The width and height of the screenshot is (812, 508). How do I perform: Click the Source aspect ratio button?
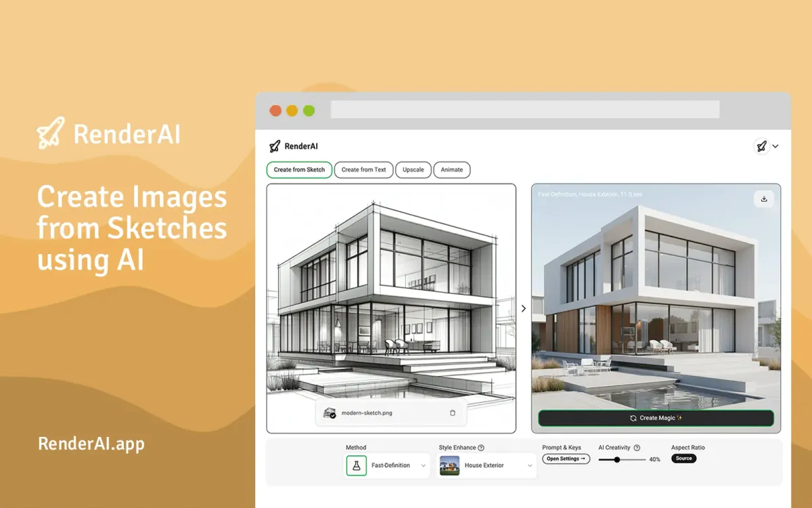(x=683, y=459)
